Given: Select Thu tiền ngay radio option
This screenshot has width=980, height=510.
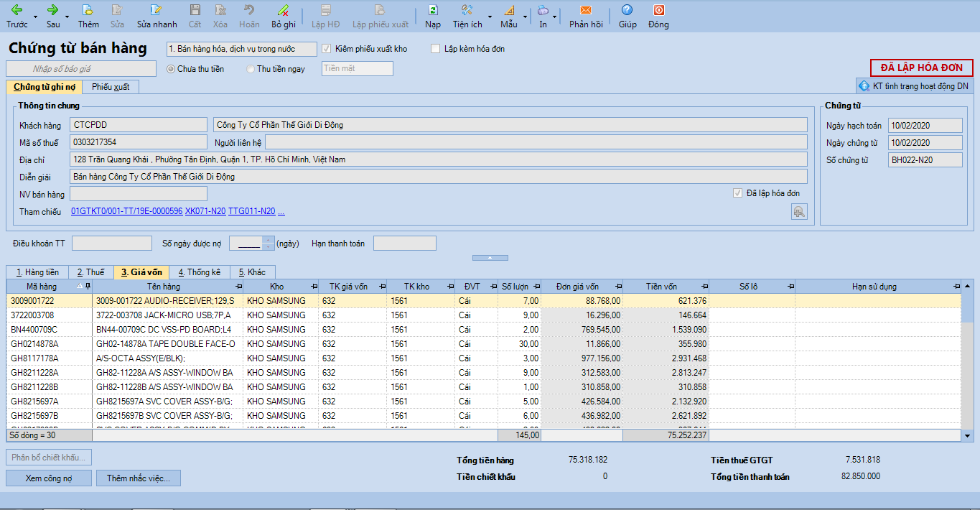Looking at the screenshot, I should coord(250,69).
